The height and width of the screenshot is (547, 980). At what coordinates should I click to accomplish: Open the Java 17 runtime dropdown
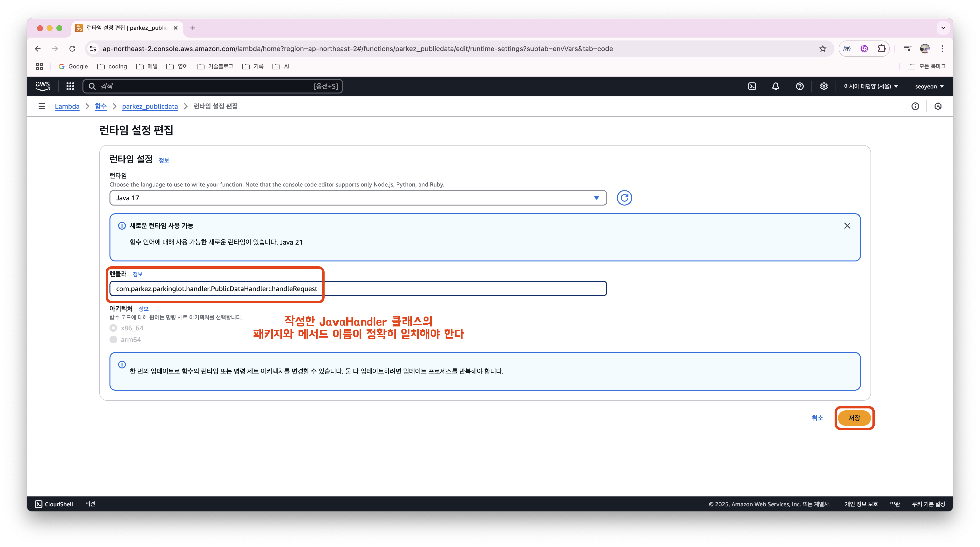tap(358, 198)
